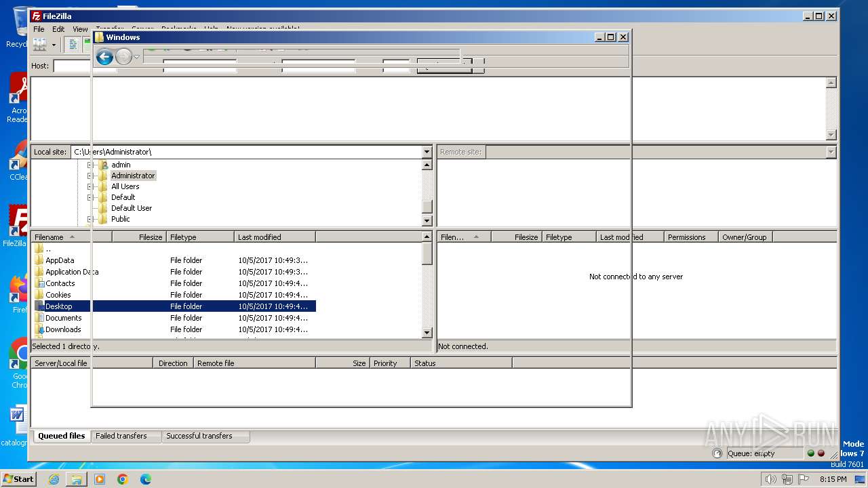
Task: Sort remote files by Permissions column
Action: coord(691,237)
